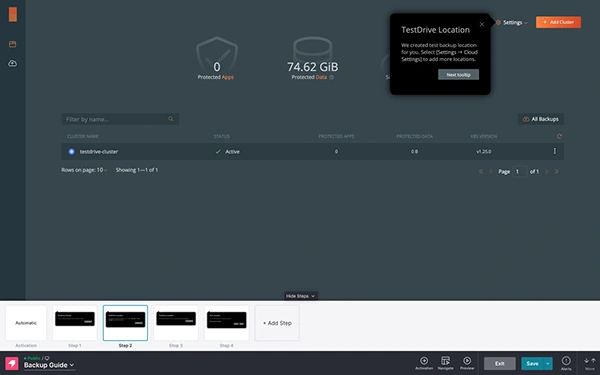
Task: Select the Step 3 thumbnail
Action: 176,323
